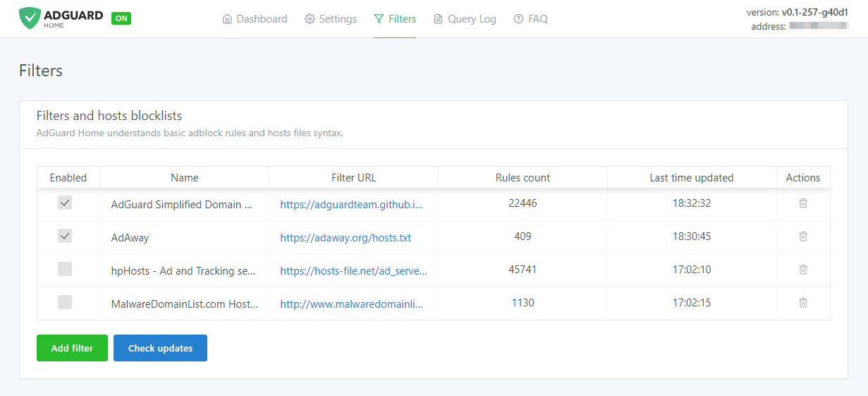Click the Add filter button
Viewport: 868px width, 396px height.
[72, 348]
